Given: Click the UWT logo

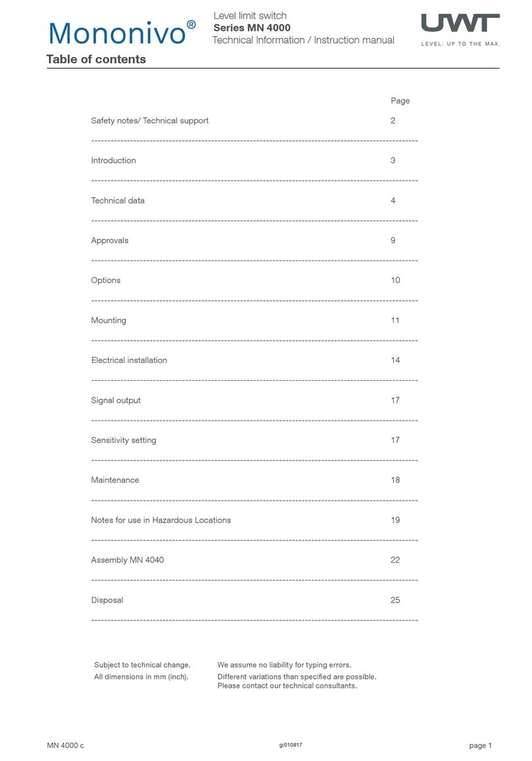Looking at the screenshot, I should 460,30.
